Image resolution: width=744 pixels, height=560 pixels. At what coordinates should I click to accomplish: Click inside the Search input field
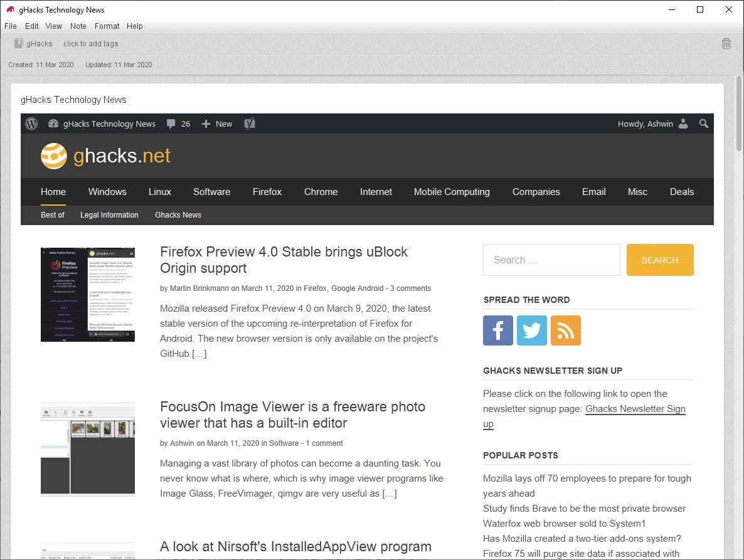551,260
